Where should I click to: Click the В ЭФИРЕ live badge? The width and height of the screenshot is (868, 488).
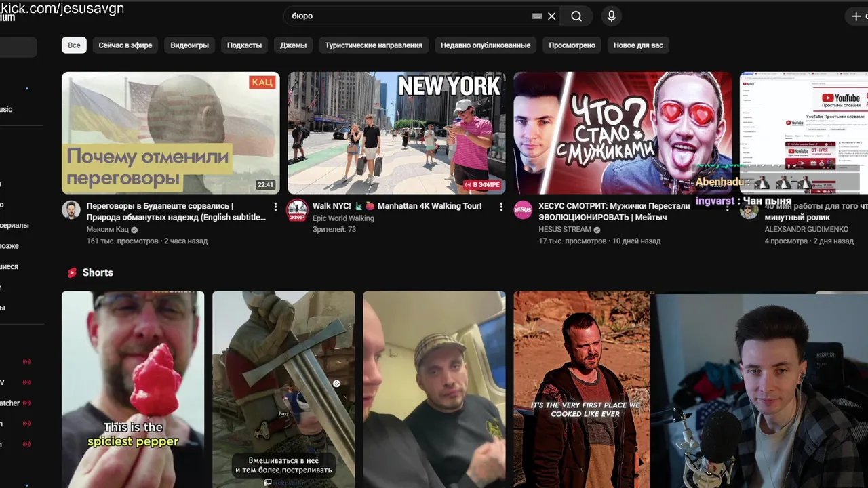pos(482,184)
